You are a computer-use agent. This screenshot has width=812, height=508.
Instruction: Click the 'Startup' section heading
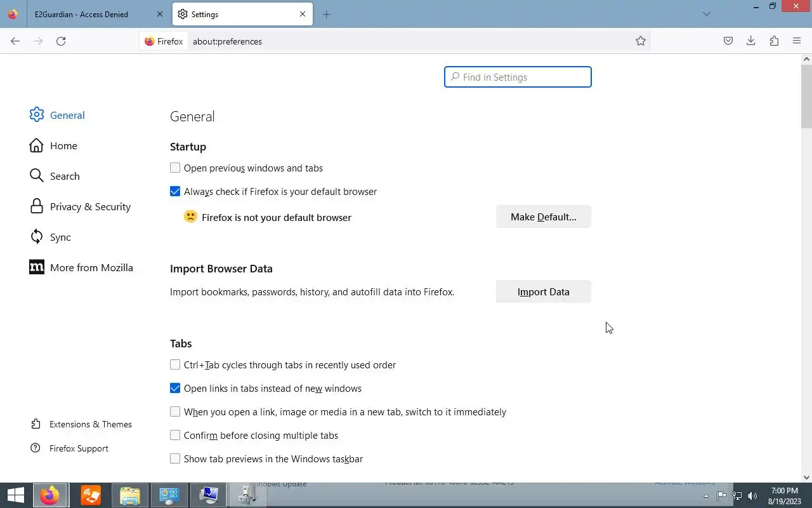pos(188,147)
